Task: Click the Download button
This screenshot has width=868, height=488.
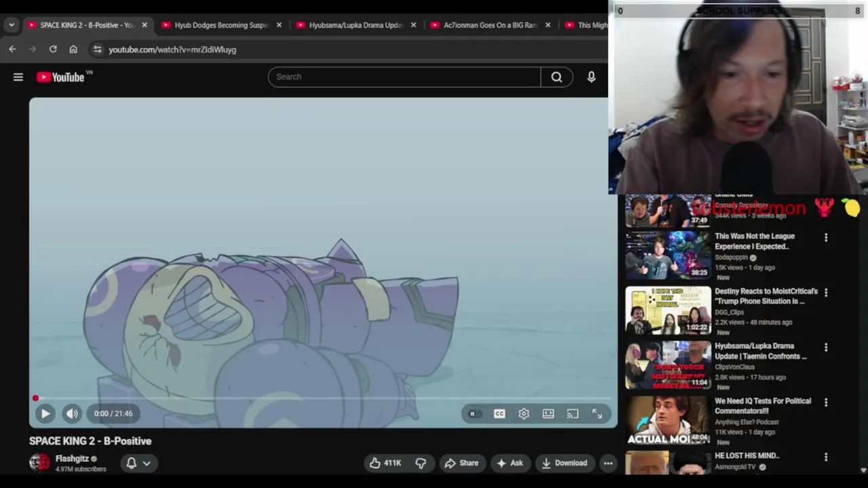Action: [x=564, y=463]
